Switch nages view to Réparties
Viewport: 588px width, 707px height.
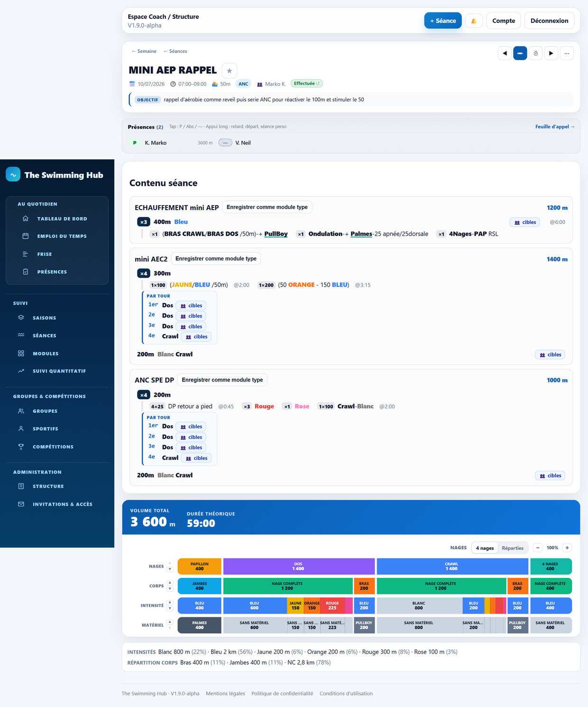point(513,548)
